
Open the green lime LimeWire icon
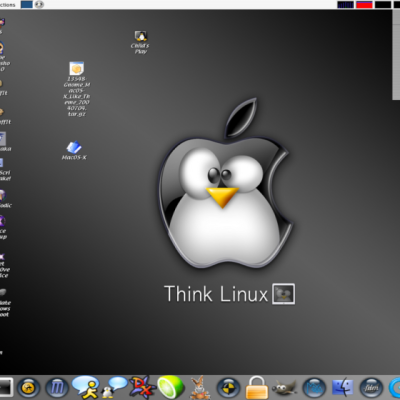[x=171, y=387]
